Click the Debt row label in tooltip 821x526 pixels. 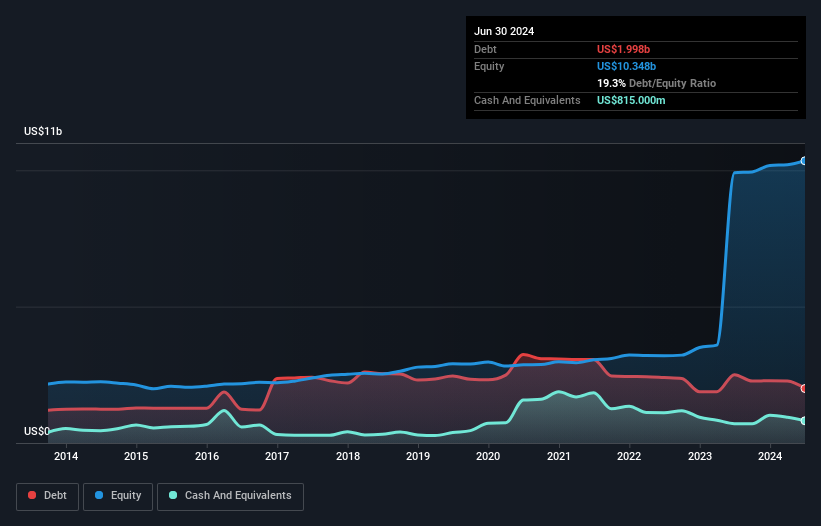pyautogui.click(x=485, y=49)
